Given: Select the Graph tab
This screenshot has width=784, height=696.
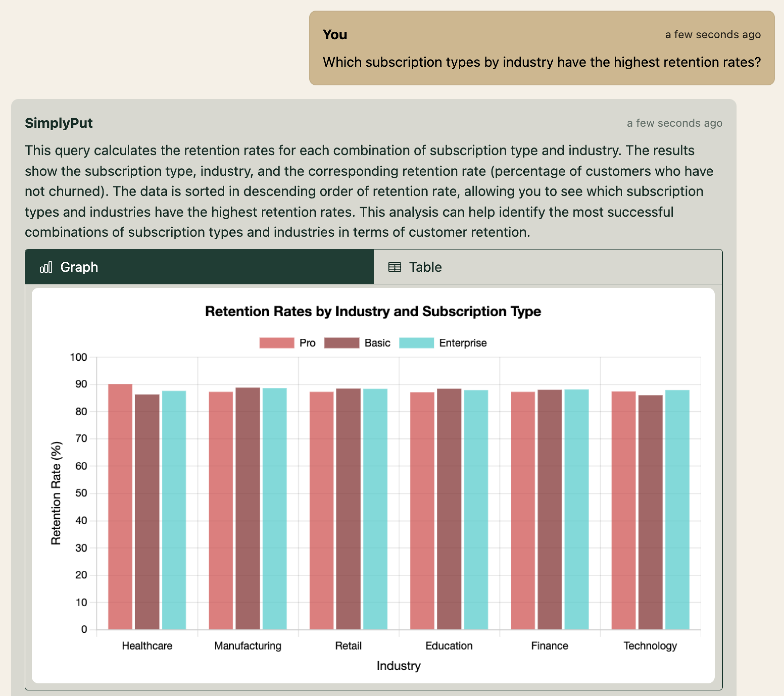Looking at the screenshot, I should 199,267.
